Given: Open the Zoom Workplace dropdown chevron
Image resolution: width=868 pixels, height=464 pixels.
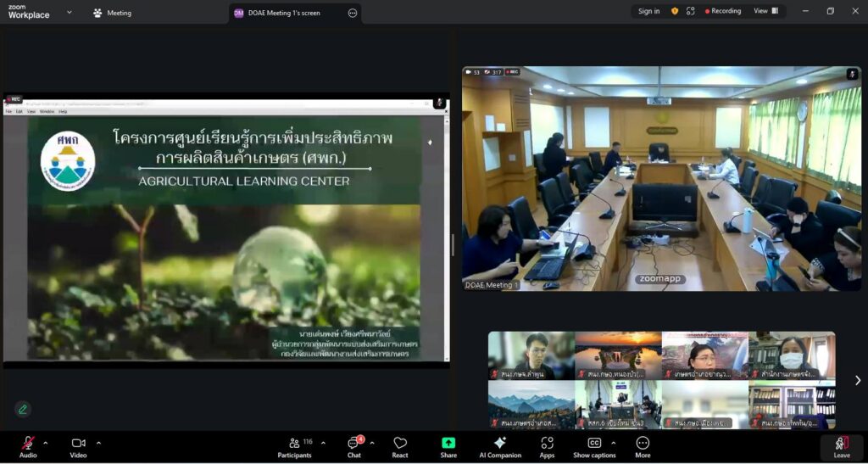Looking at the screenshot, I should [70, 13].
